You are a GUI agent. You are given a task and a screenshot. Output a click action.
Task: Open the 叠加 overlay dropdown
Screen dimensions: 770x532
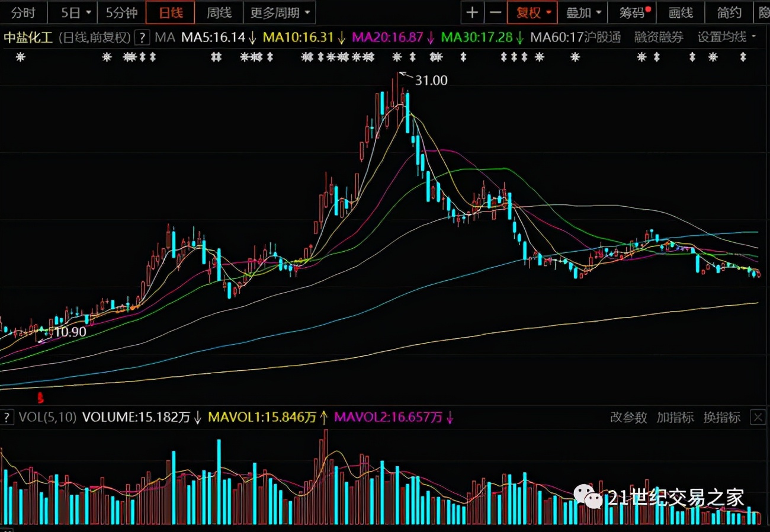tap(583, 12)
